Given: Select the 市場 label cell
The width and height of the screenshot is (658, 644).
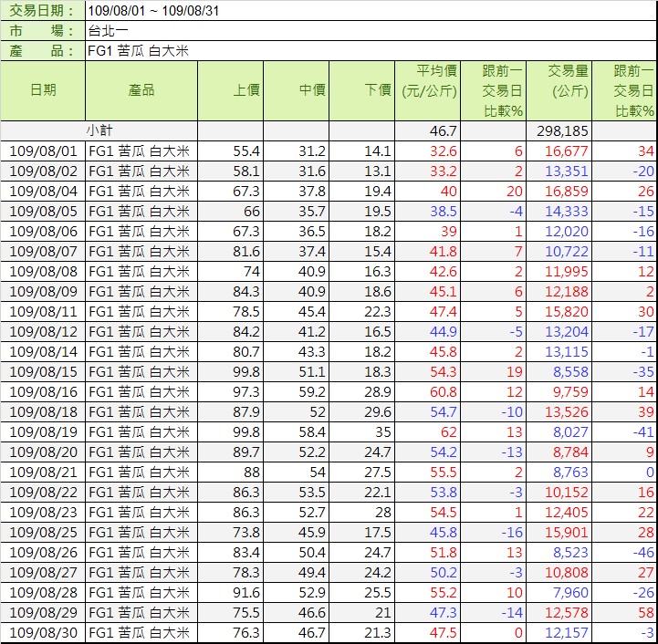Looking at the screenshot, I should pyautogui.click(x=42, y=31).
